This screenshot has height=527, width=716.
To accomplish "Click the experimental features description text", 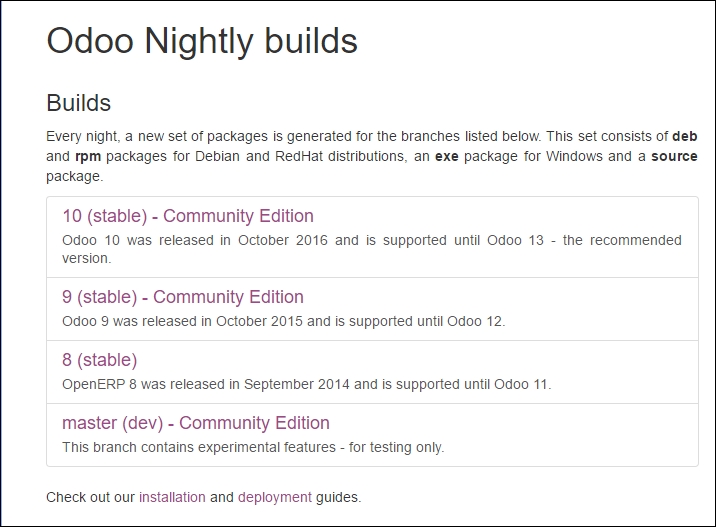I will pos(253,447).
